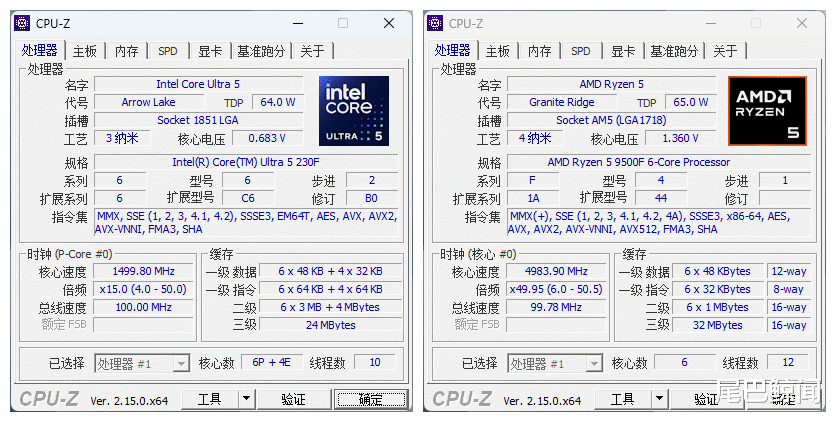Click the CPU-Z app icon in the AMD window title bar
Screen dimensions: 836x422
435,23
